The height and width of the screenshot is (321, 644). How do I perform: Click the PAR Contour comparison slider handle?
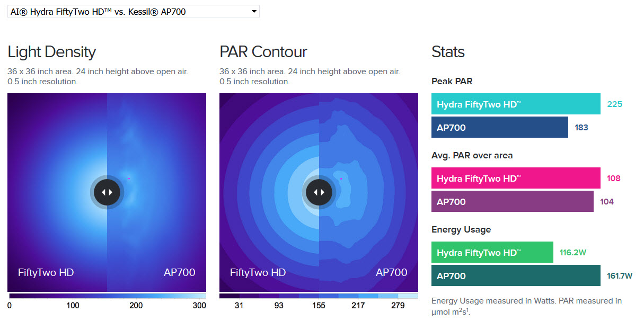[319, 192]
